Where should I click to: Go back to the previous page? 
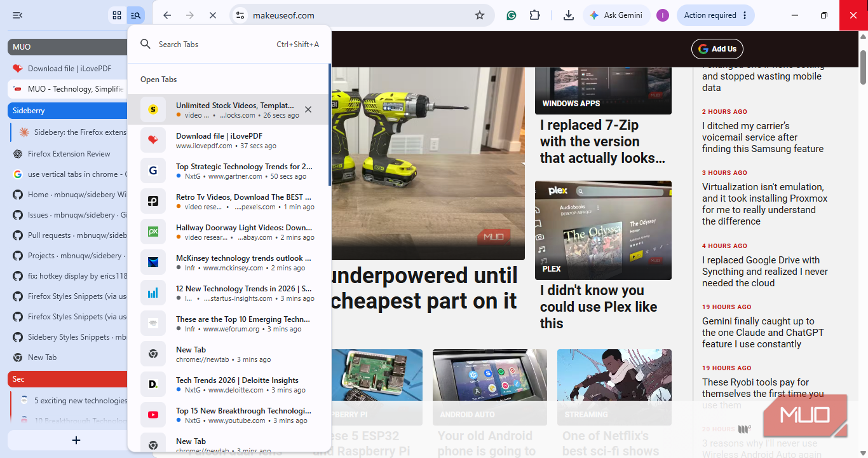167,15
